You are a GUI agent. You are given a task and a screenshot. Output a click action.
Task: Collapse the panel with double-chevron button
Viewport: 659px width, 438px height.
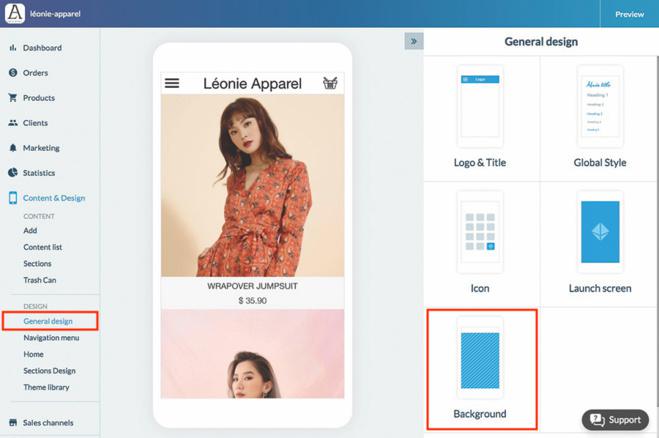coord(414,41)
